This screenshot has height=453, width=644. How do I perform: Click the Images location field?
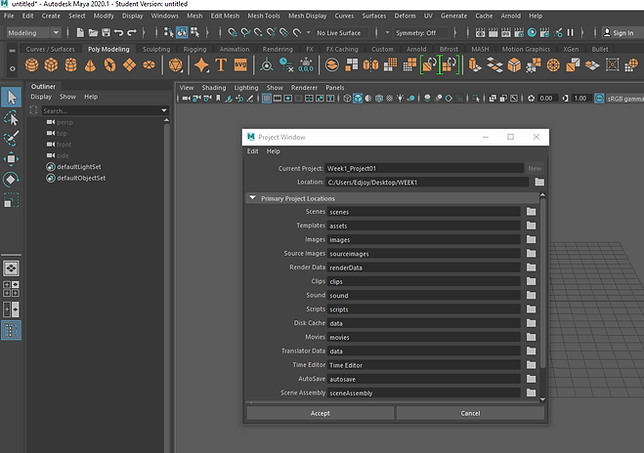(424, 239)
